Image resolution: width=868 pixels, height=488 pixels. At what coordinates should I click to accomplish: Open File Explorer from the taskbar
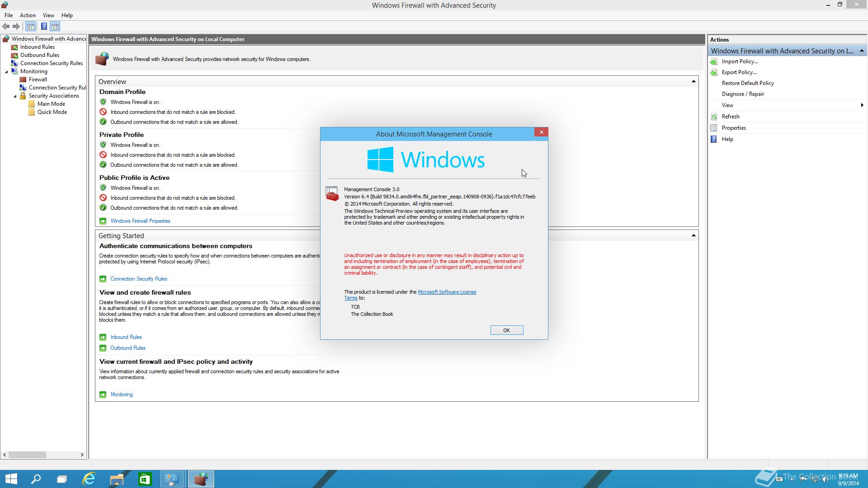117,479
